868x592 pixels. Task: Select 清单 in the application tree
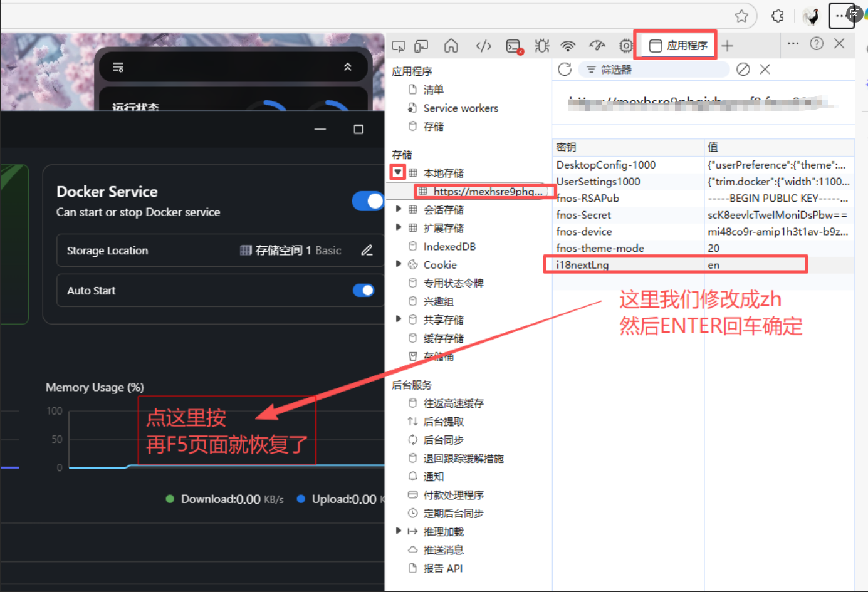(x=434, y=90)
